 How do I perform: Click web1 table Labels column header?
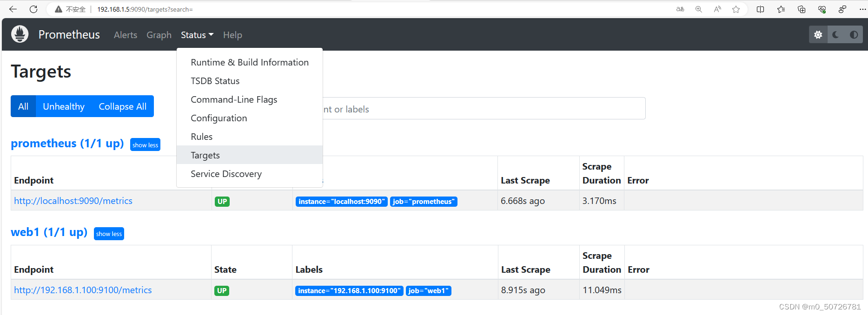tap(309, 269)
